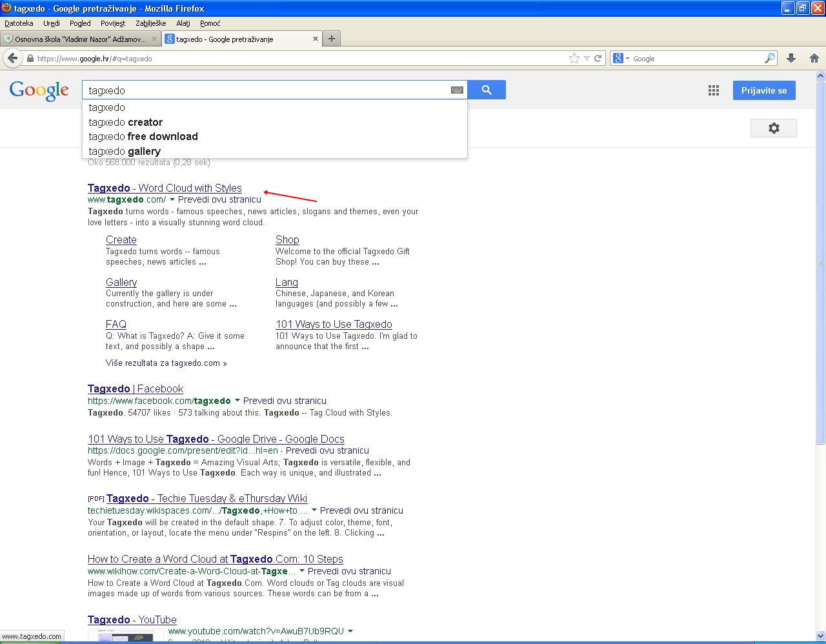Click the Firefox toolbar Google search field

(x=697, y=58)
